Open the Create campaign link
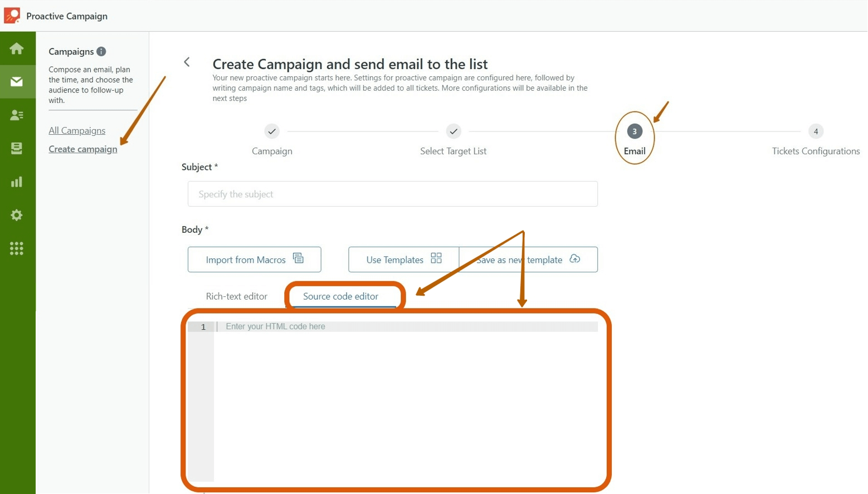Viewport: 868px width, 494px height. [83, 149]
